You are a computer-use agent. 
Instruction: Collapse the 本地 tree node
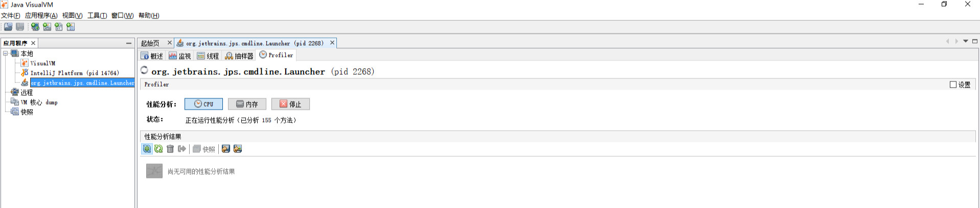click(6, 53)
